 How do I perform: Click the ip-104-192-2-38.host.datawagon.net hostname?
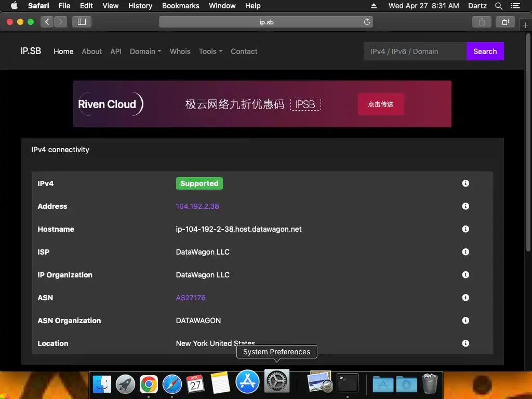point(238,229)
